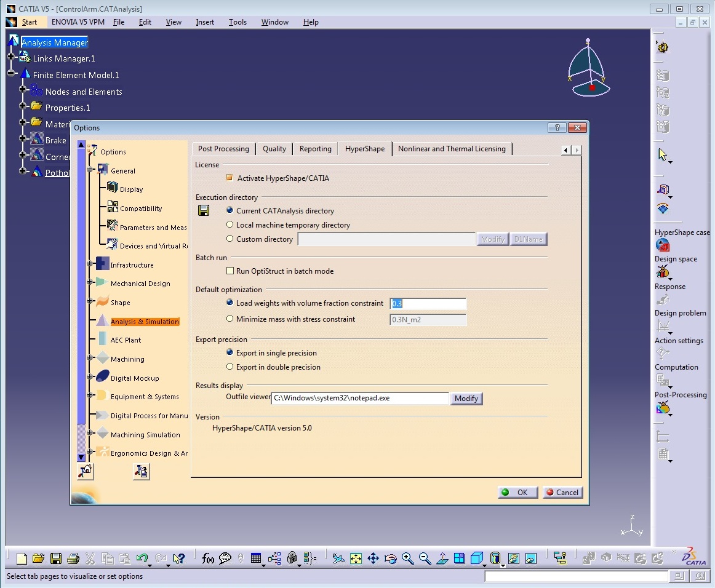
Task: Select Custom directory radio button
Action: [x=230, y=239]
